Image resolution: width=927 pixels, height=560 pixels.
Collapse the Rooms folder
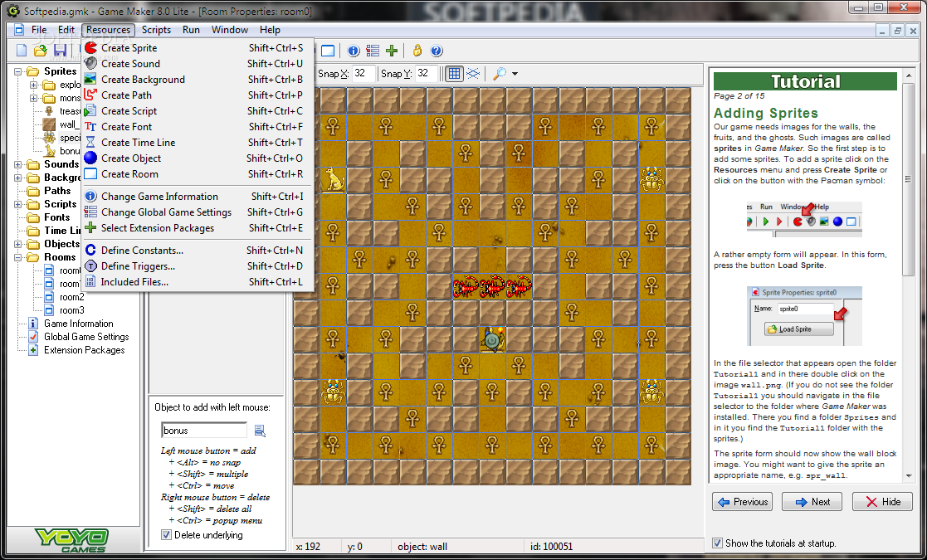point(17,257)
